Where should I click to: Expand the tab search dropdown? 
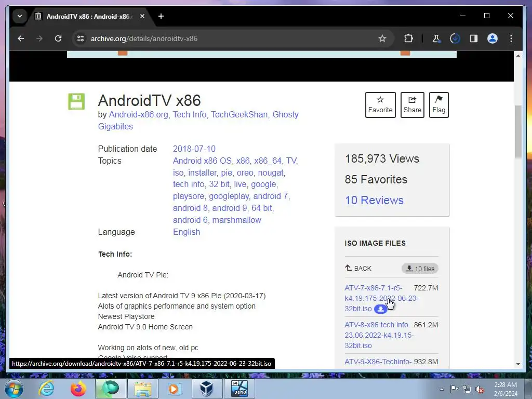[20, 16]
